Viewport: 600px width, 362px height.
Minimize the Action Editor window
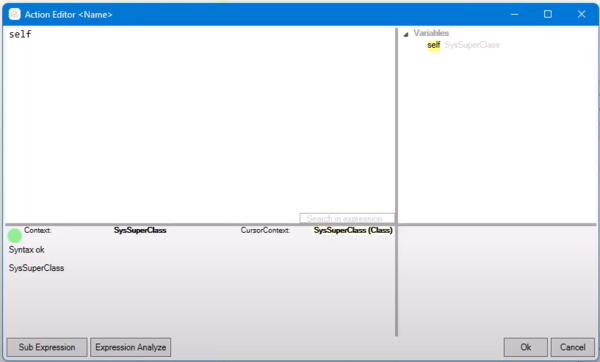tap(515, 14)
